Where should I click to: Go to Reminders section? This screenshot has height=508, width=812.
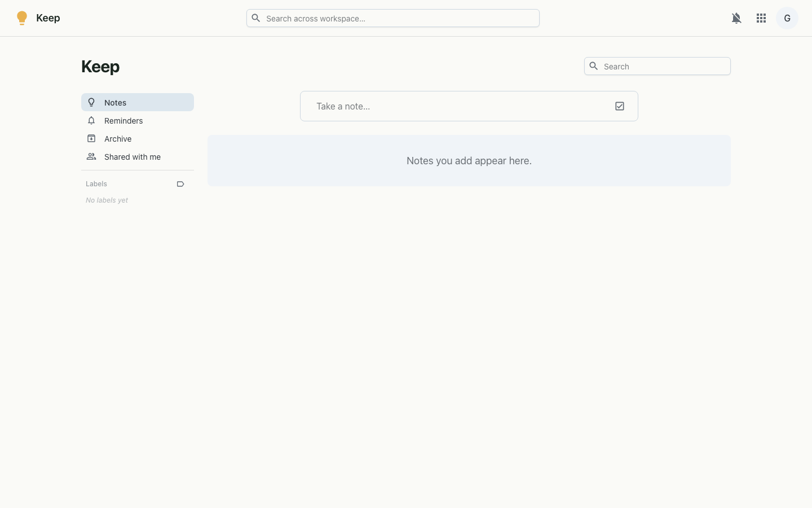tap(138, 120)
